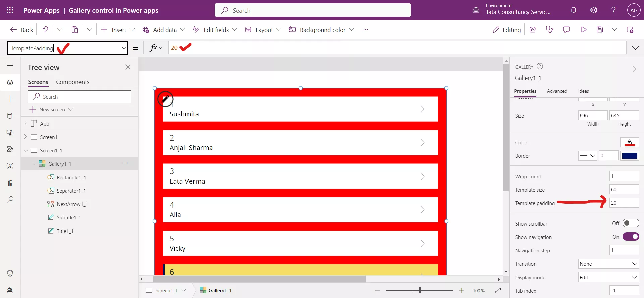Open the help question mark
644x298 pixels.
tap(613, 10)
